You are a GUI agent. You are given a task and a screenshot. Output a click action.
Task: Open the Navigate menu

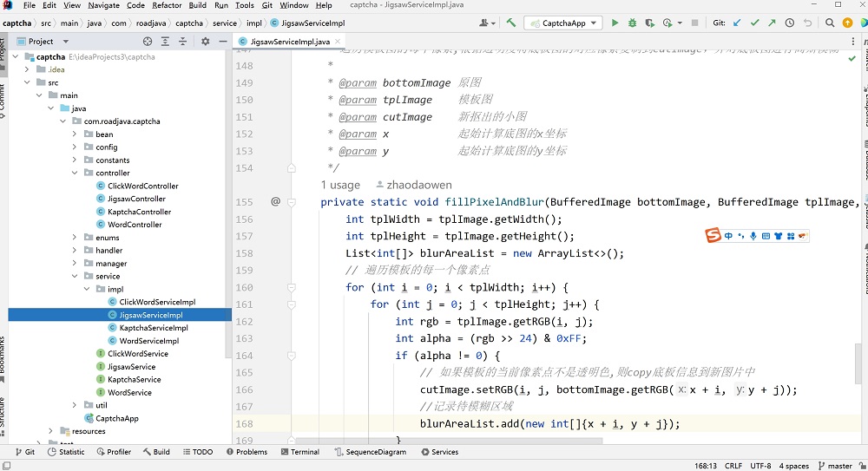coord(103,5)
